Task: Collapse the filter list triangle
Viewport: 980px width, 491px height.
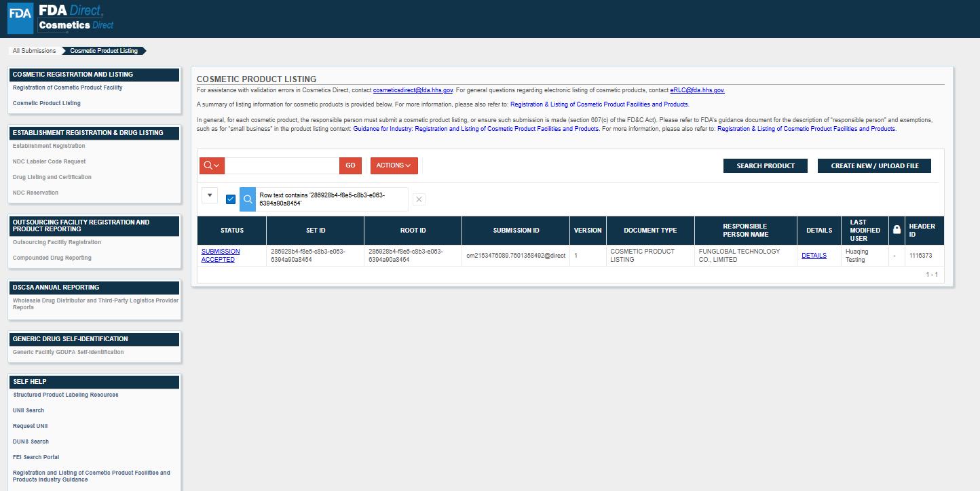Action: click(x=210, y=195)
